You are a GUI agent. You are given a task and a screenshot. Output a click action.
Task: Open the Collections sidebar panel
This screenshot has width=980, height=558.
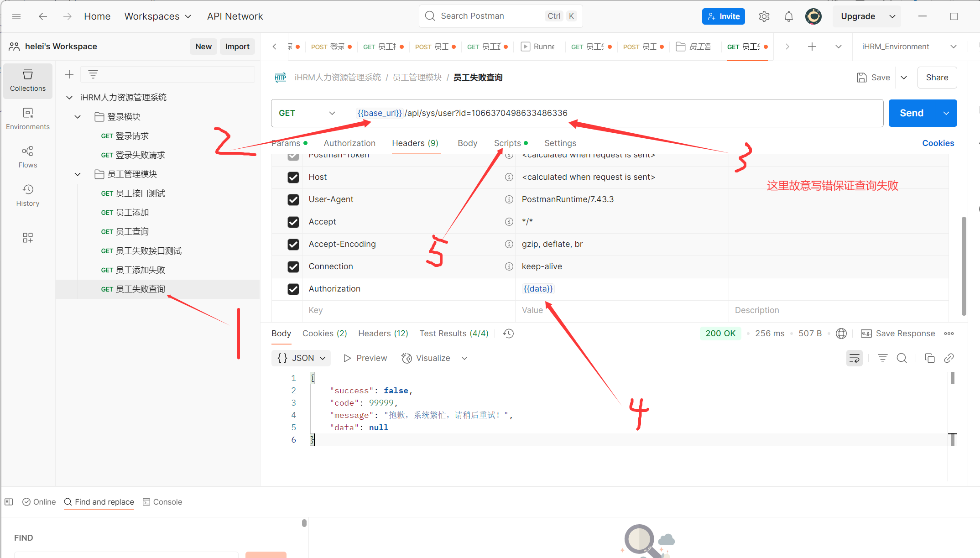(x=28, y=80)
